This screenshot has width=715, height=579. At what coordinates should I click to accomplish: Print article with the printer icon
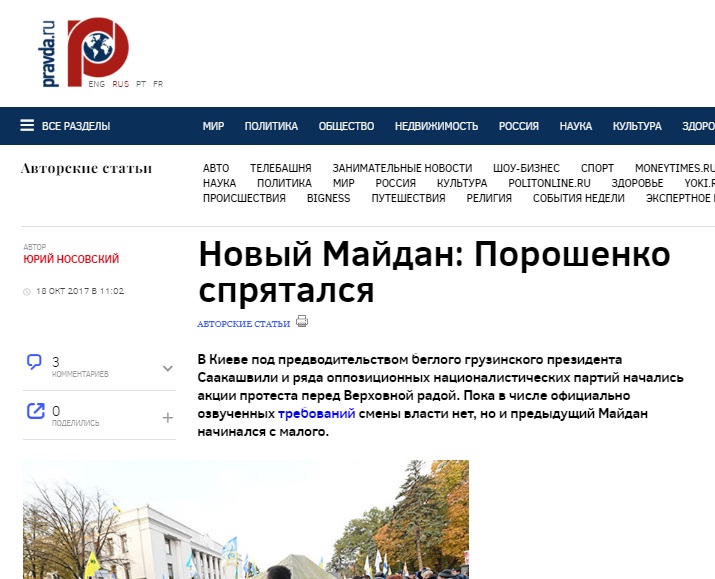302,321
